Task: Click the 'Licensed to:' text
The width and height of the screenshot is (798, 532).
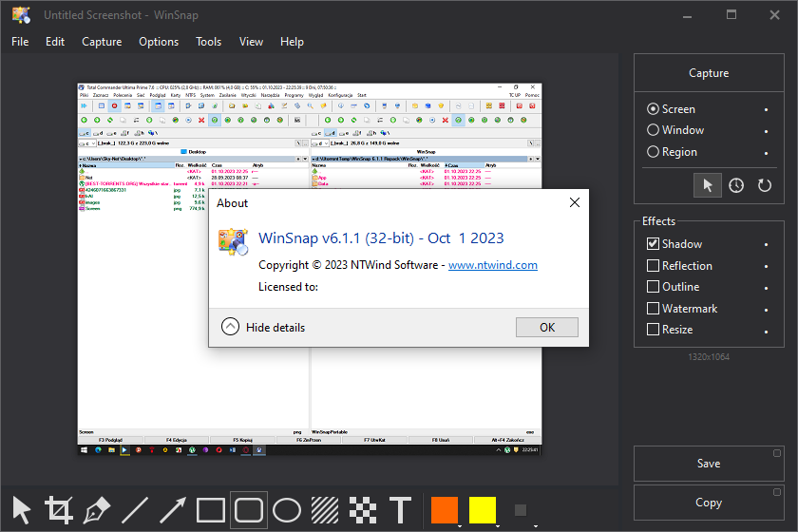Action: pyautogui.click(x=288, y=287)
